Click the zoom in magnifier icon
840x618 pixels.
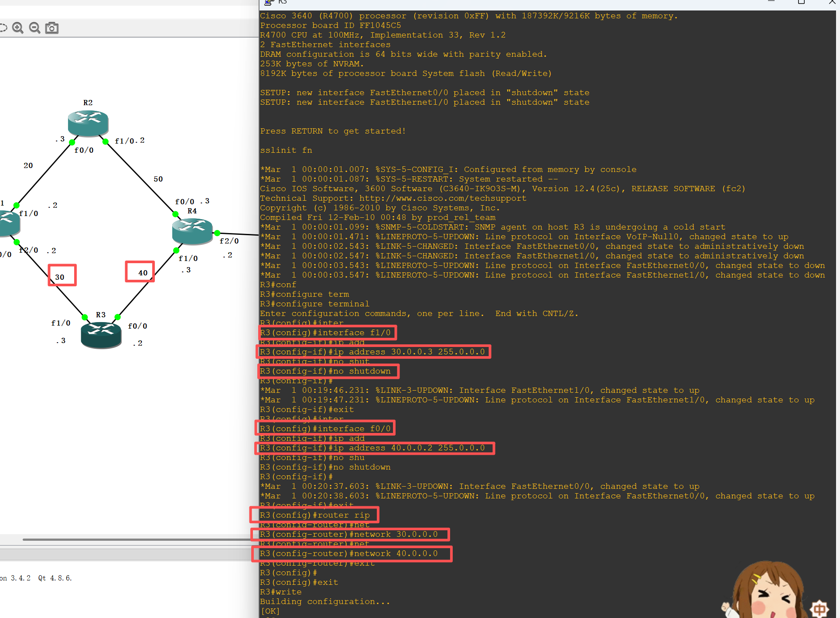[x=18, y=28]
